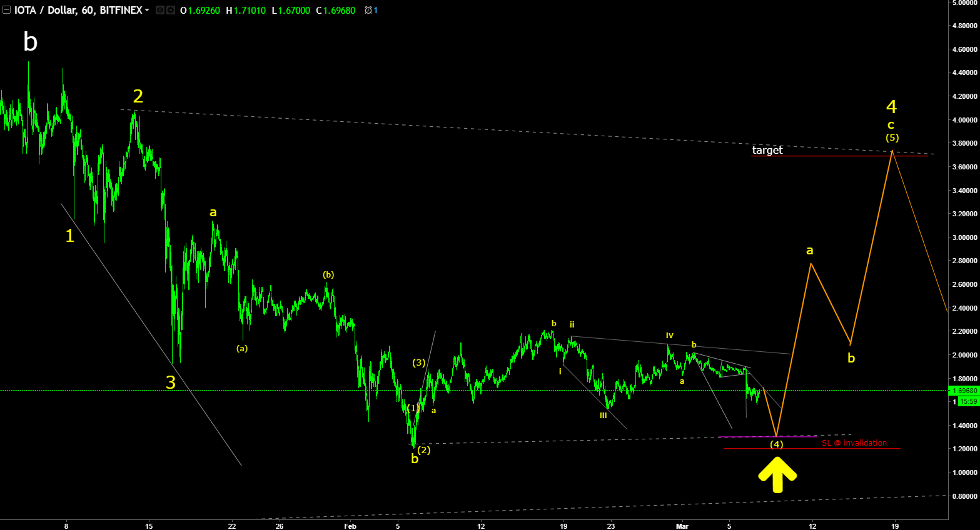Click date '22' on the time axis

232,526
